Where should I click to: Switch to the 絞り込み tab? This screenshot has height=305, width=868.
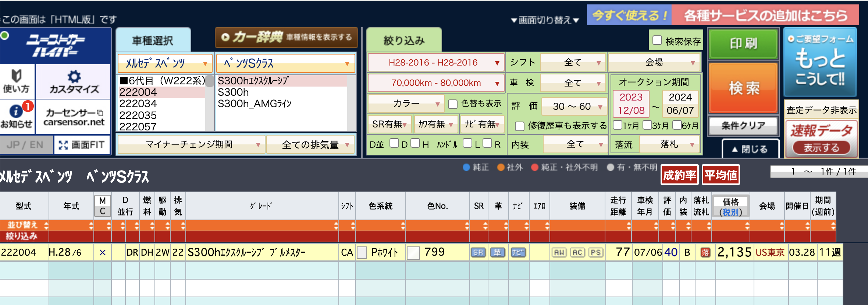[x=404, y=40]
